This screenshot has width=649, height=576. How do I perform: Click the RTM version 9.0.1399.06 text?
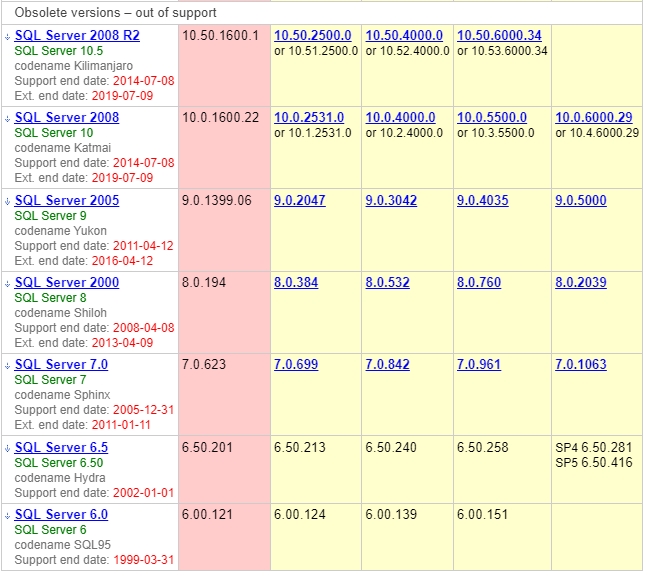[216, 200]
